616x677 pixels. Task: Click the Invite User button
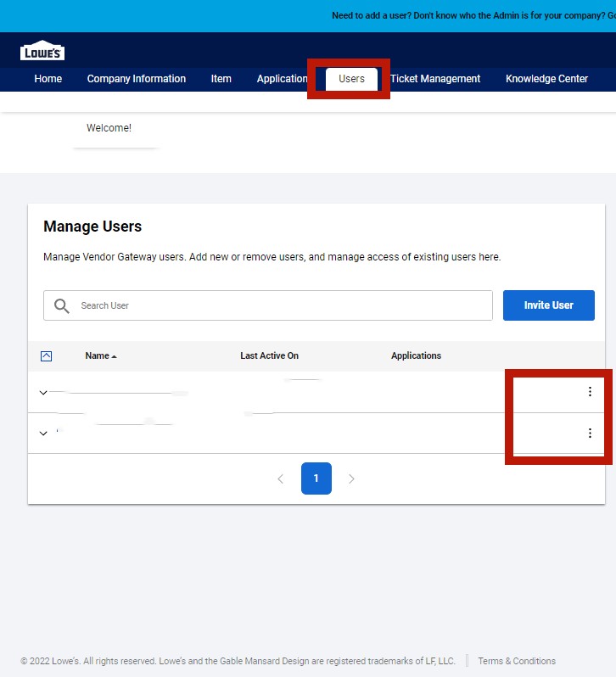(x=548, y=305)
